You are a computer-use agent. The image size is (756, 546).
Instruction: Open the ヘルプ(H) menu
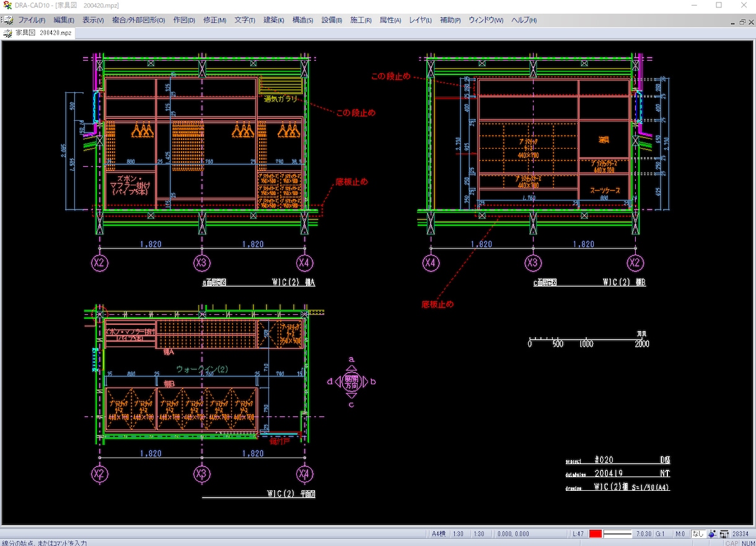point(524,20)
